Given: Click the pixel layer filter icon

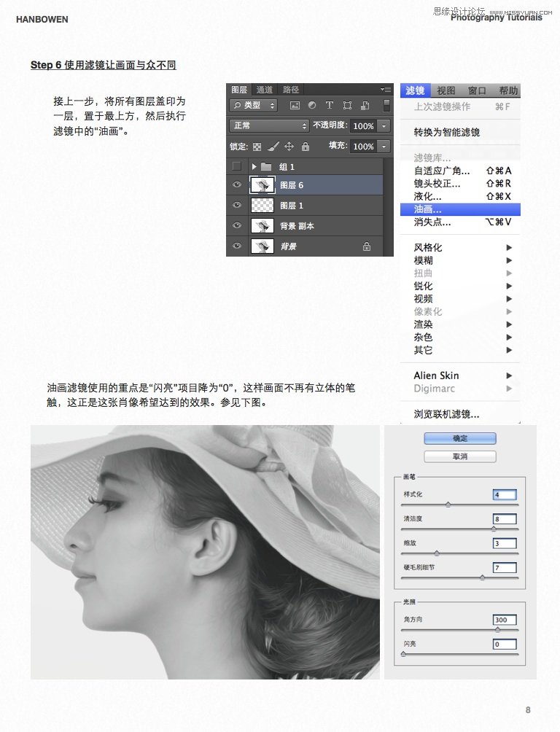Looking at the screenshot, I should [x=295, y=106].
